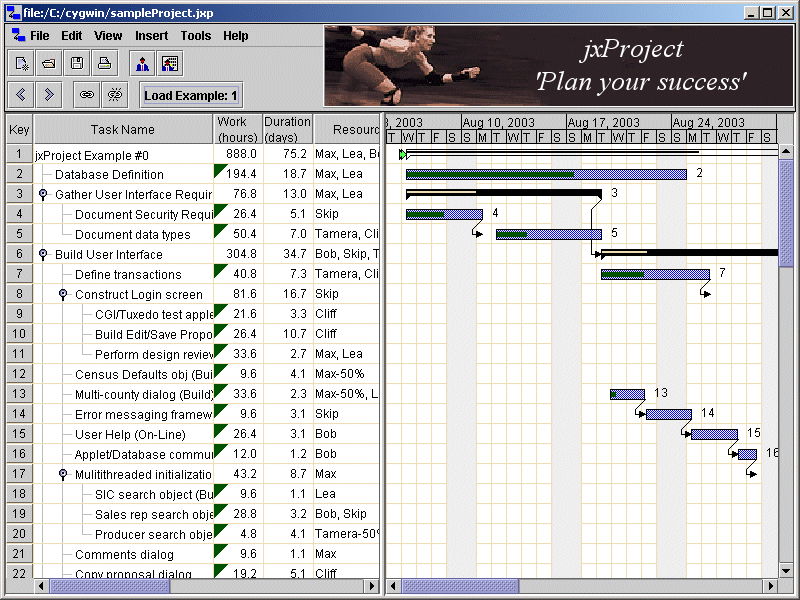Open the Tools menu

click(195, 36)
